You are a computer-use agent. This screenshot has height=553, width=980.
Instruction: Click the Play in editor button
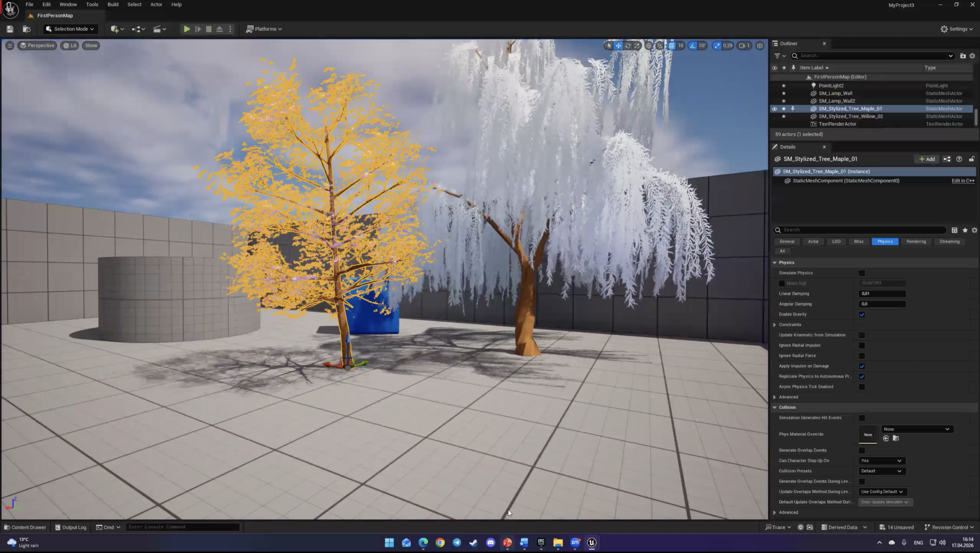187,29
